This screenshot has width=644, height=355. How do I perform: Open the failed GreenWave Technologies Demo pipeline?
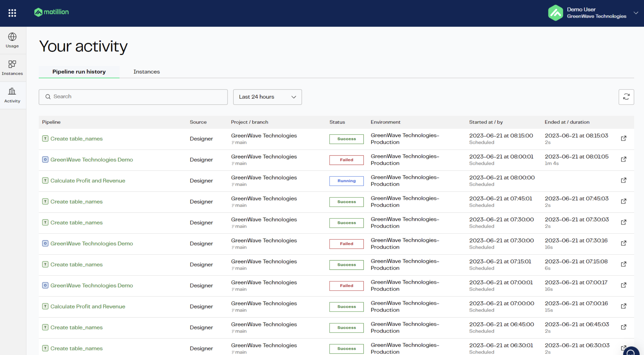(x=92, y=159)
